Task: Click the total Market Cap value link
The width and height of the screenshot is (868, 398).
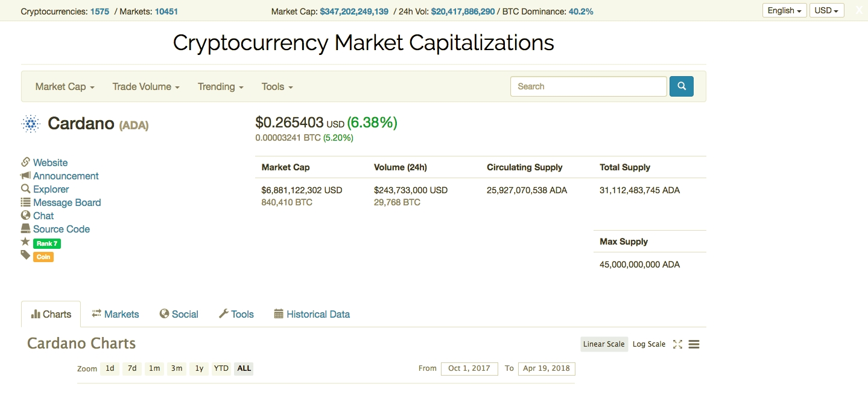Action: [354, 11]
